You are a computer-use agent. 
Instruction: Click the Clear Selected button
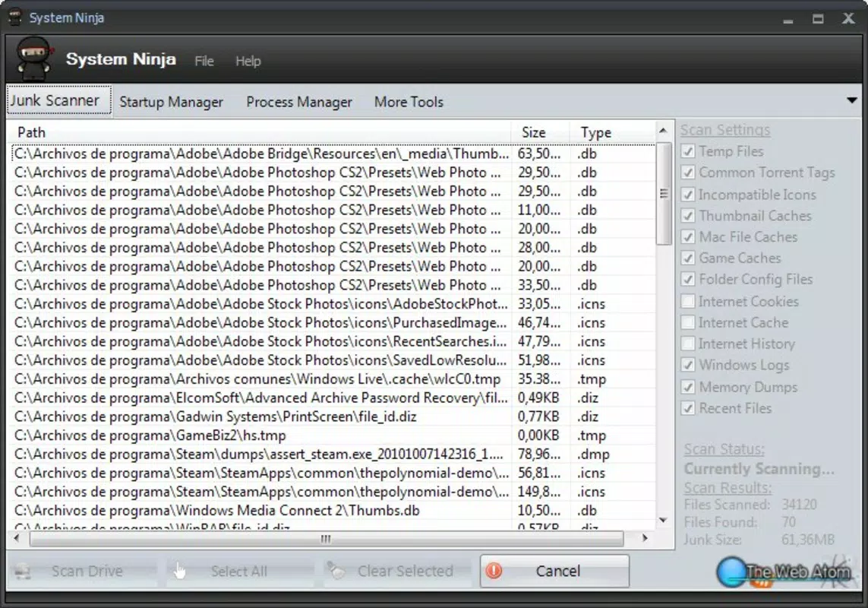click(397, 571)
